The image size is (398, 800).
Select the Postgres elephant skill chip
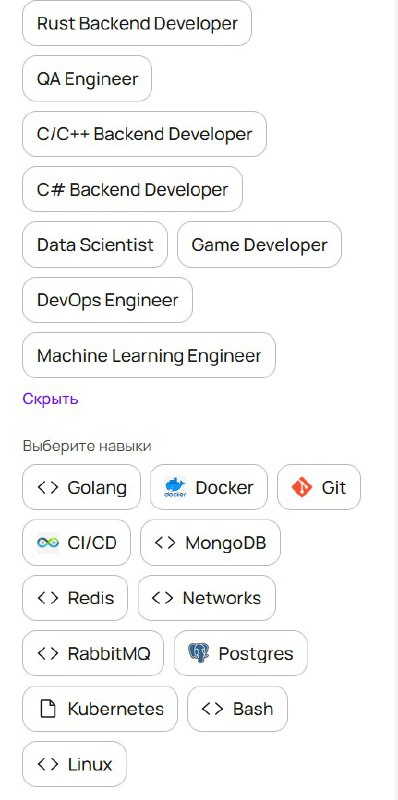tap(241, 654)
